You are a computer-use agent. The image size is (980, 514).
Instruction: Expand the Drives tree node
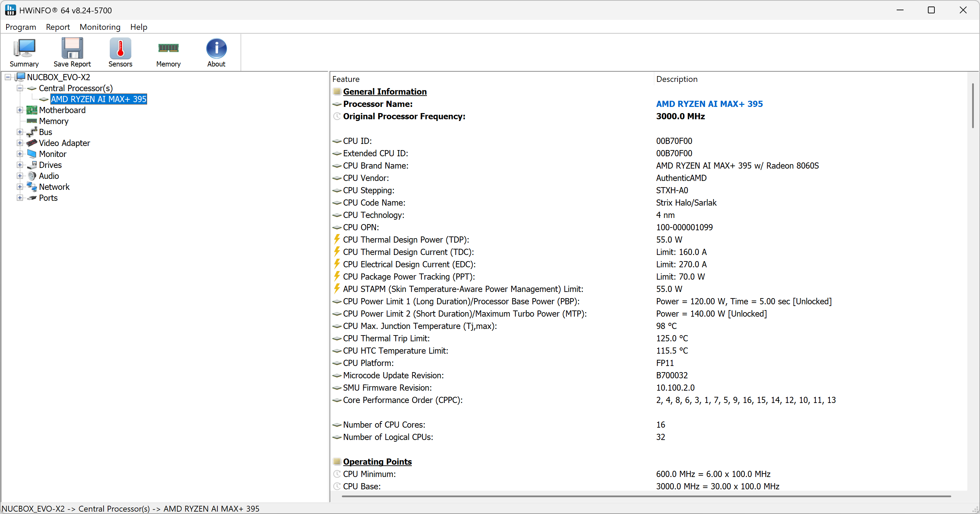[20, 165]
